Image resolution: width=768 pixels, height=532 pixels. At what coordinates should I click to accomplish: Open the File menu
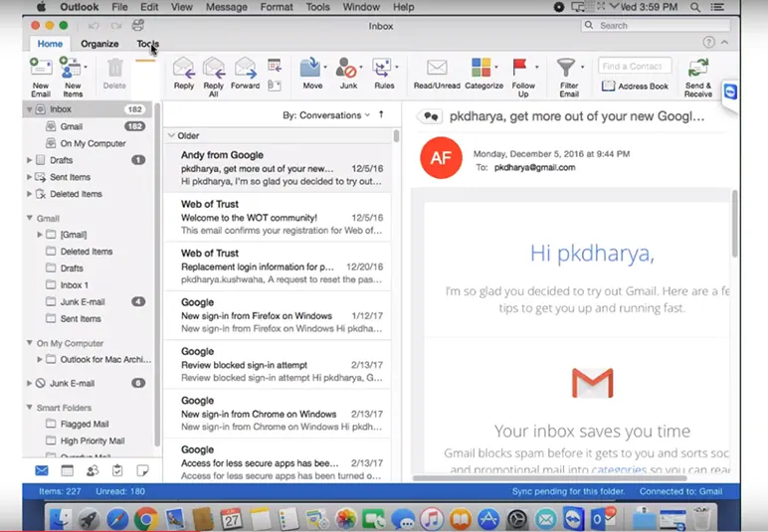click(x=119, y=7)
